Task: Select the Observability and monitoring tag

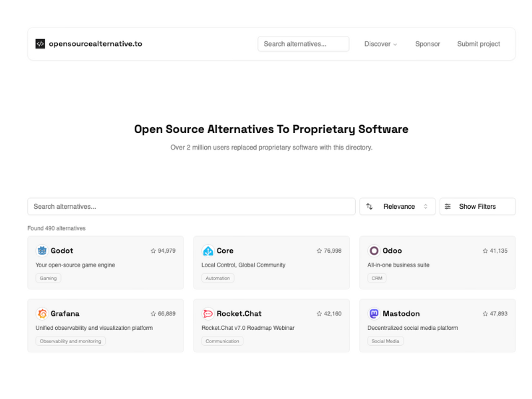Action: coord(70,341)
